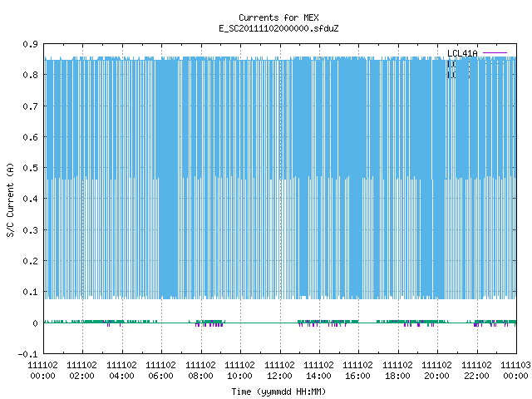The width and height of the screenshot is (532, 399).
Task: Click the 0.4 y-axis tick value
Action: tap(30, 199)
